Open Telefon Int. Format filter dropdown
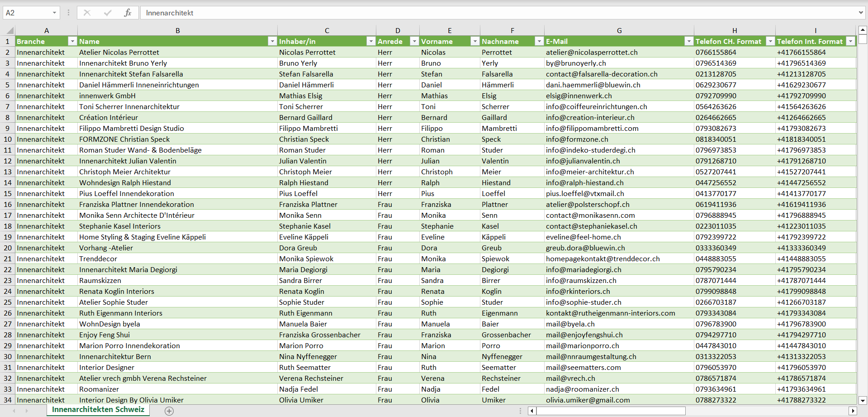 851,41
